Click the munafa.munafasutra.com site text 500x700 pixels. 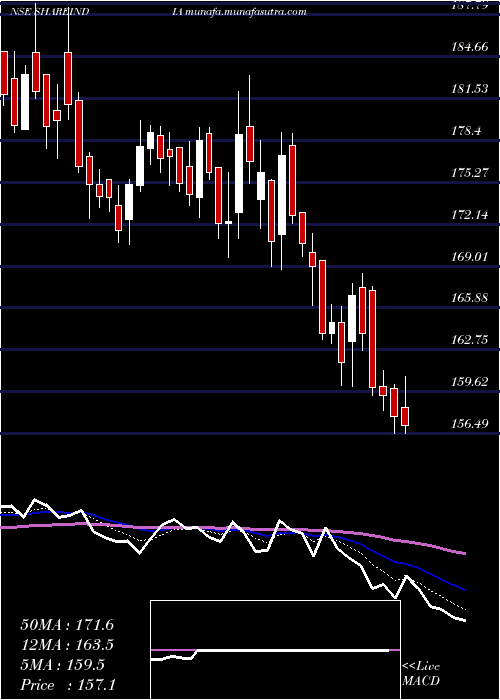[x=245, y=12]
